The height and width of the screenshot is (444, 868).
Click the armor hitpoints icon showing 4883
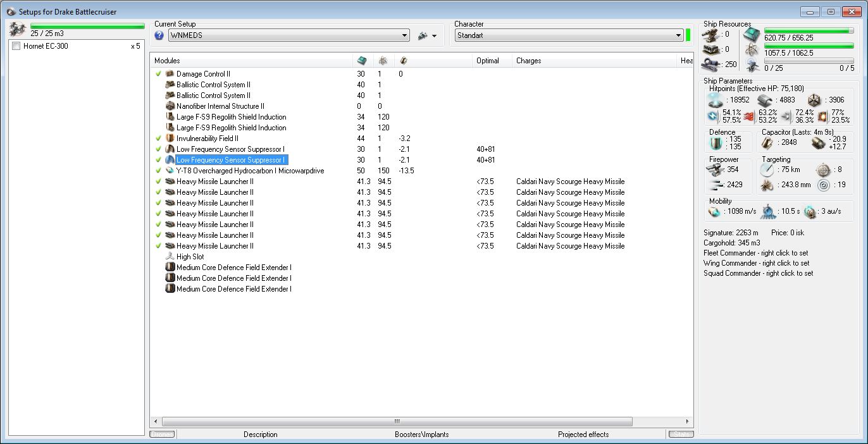pyautogui.click(x=766, y=100)
